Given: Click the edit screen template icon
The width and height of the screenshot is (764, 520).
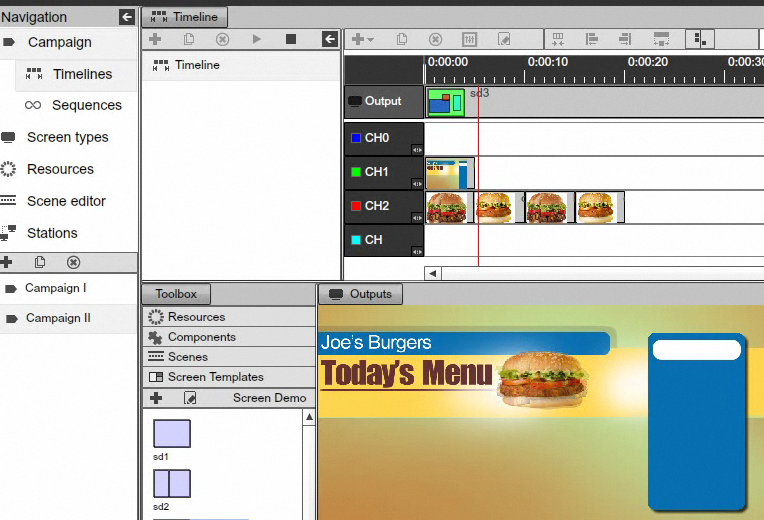Looking at the screenshot, I should (190, 398).
